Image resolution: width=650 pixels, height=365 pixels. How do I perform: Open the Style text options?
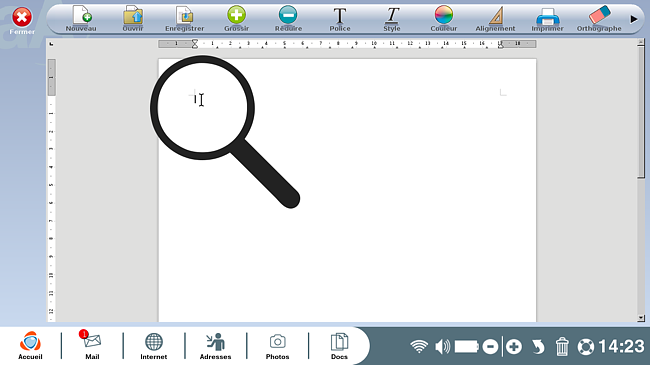[x=392, y=19]
